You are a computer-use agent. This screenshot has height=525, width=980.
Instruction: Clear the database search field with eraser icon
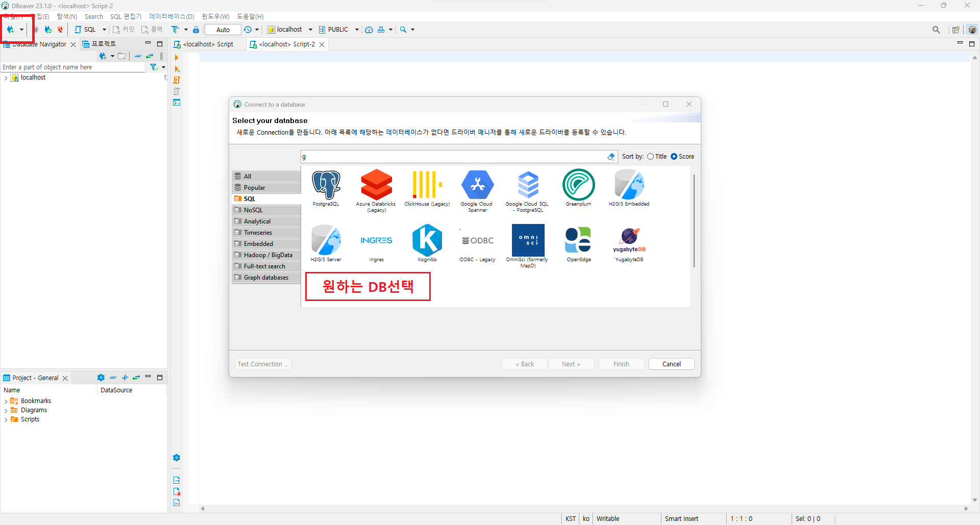pyautogui.click(x=611, y=157)
